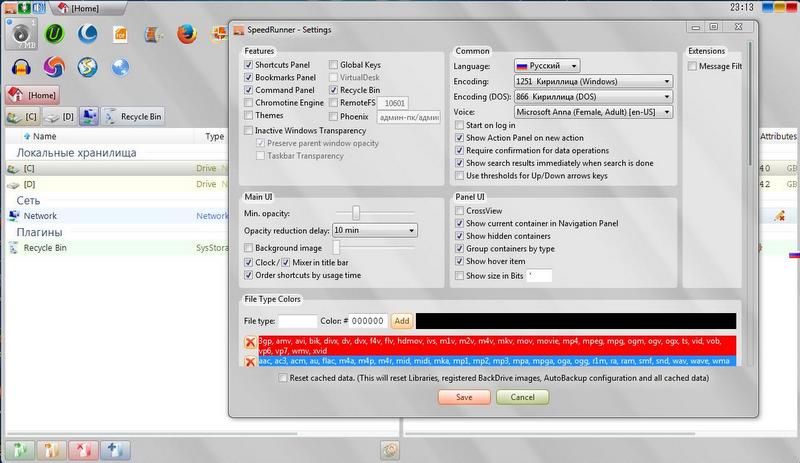This screenshot has height=463, width=800.
Task: Open the Audacity headphones shortcut
Action: tap(21, 67)
